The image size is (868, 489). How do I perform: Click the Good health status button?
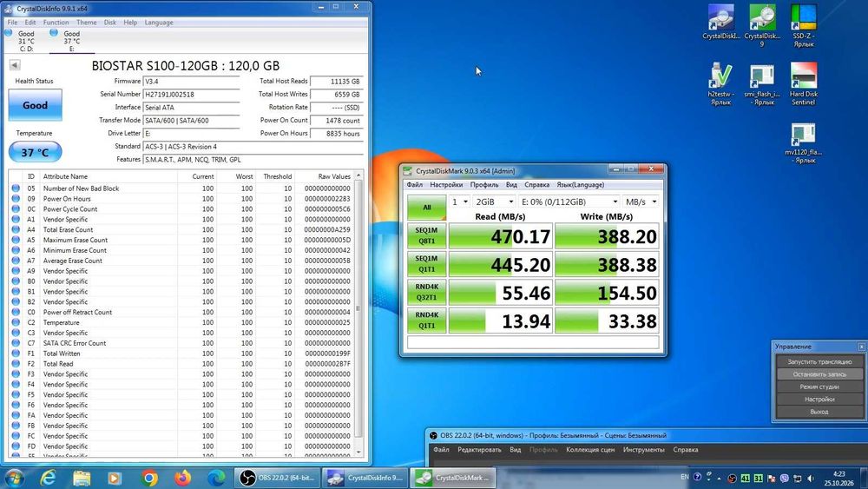[35, 105]
